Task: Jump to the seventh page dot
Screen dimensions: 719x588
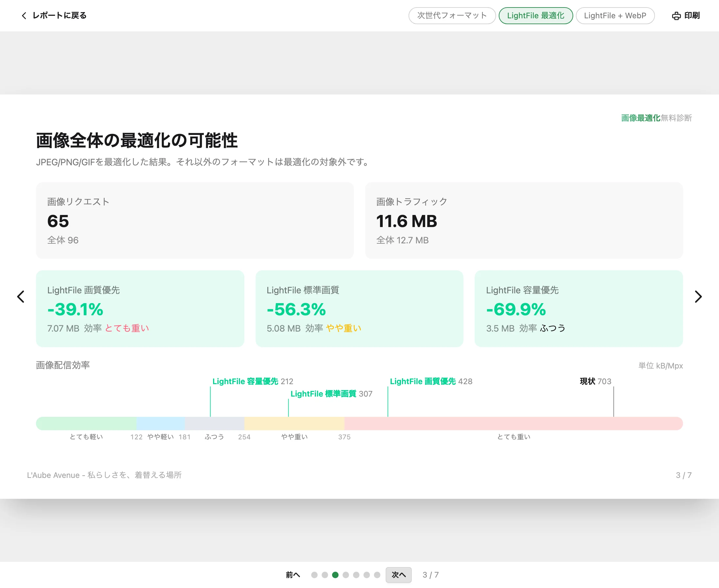Action: click(377, 575)
